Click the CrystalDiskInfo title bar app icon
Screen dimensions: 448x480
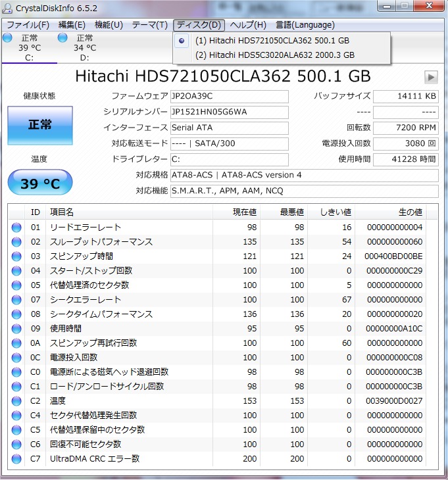7,8
